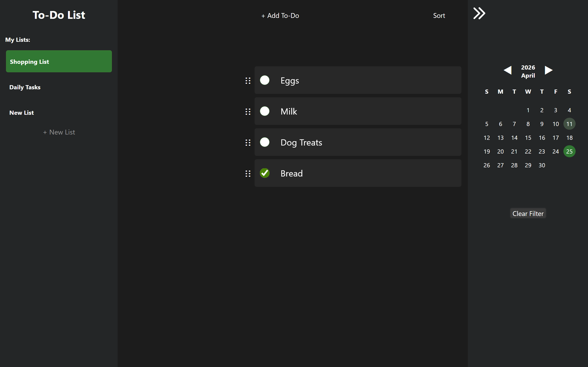Screen dimensions: 588x367
Task: Switch to the Daily Tasks list
Action: pyautogui.click(x=25, y=87)
